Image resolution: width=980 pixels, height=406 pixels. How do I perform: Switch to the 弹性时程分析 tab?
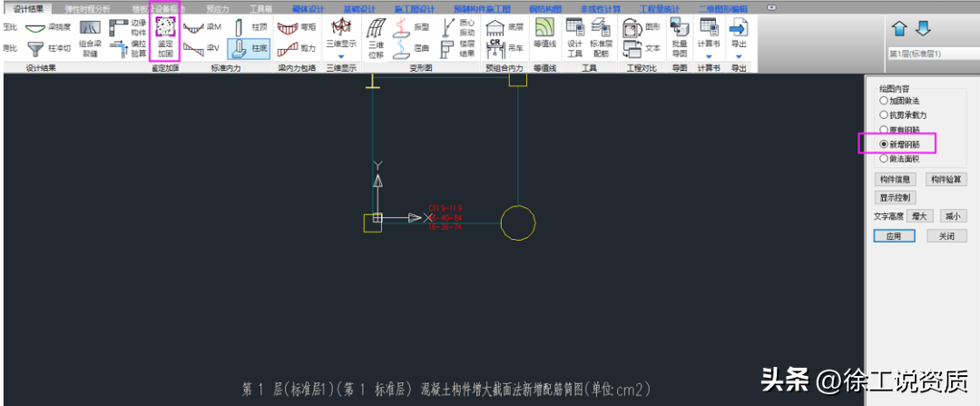[87, 9]
